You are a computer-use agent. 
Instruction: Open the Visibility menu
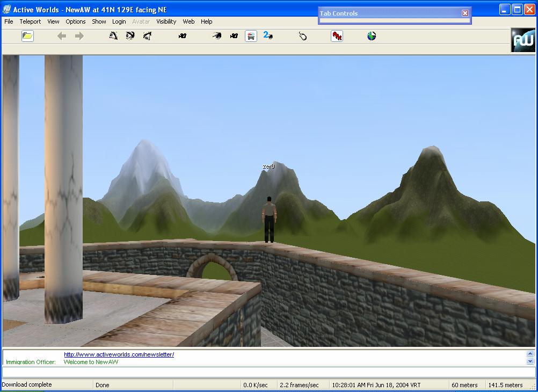coord(166,21)
